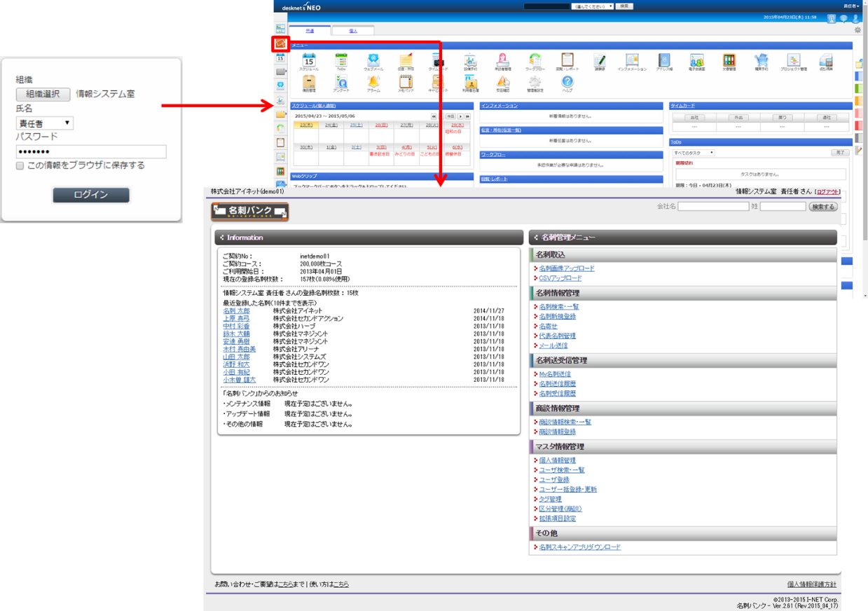Open the ToDo icon in the menu

pyautogui.click(x=341, y=61)
